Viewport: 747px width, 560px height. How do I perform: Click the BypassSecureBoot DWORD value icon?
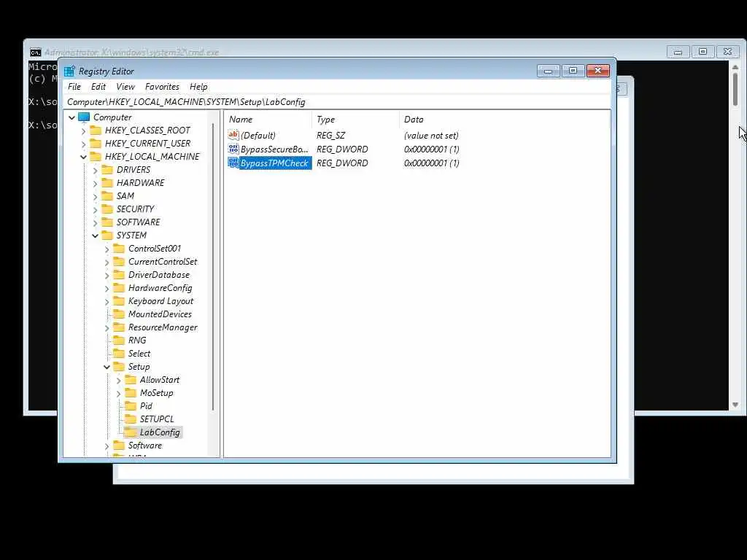233,149
